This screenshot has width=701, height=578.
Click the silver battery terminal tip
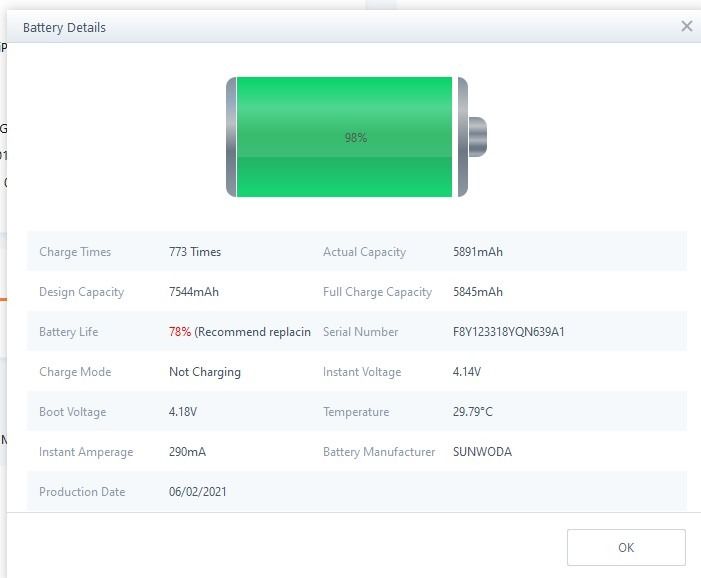coord(477,137)
